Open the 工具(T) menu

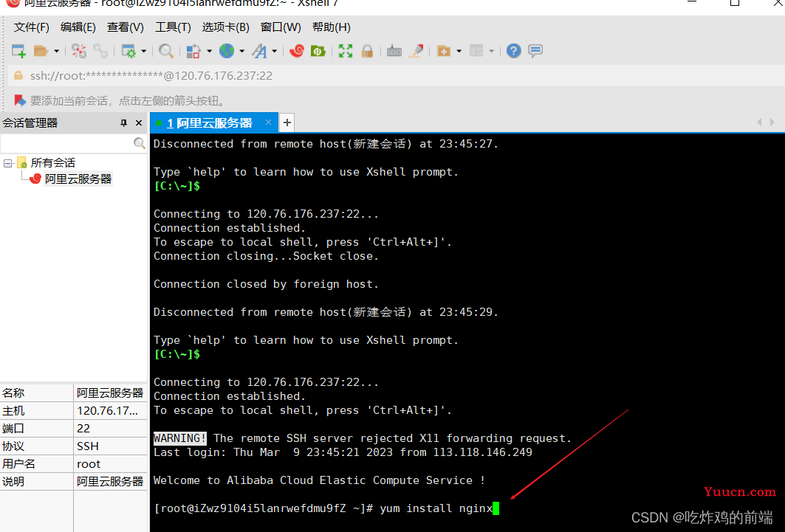click(173, 27)
